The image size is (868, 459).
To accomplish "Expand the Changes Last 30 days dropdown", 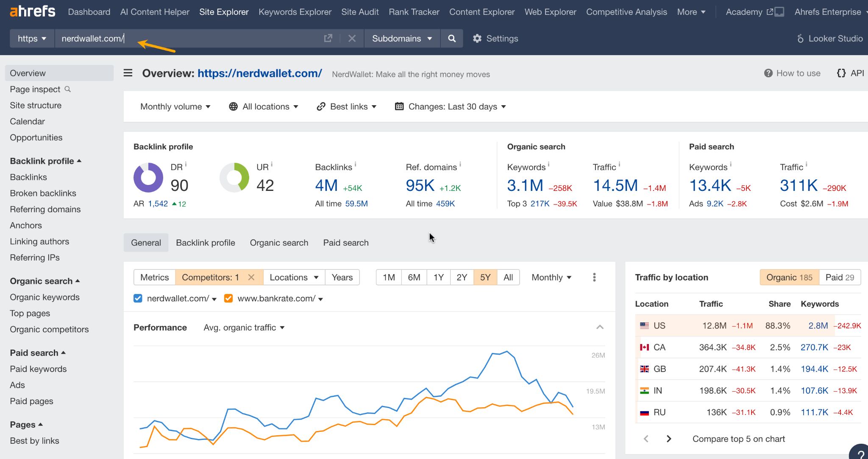I will coord(451,106).
